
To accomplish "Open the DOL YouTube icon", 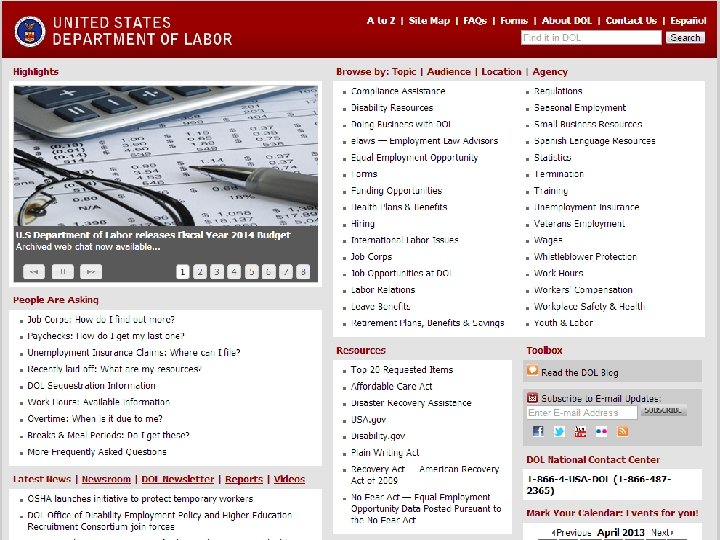I will 580,431.
